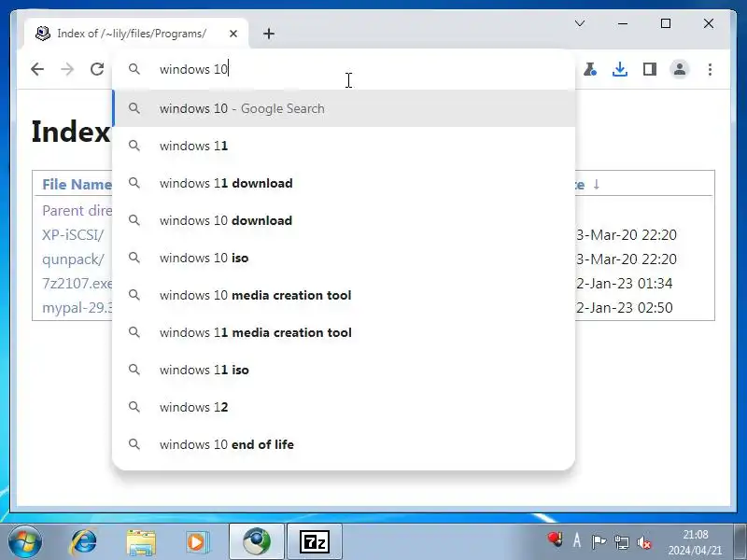Image resolution: width=747 pixels, height=560 pixels.
Task: Open the XP-iSCSI/ folder link
Action: pos(73,235)
